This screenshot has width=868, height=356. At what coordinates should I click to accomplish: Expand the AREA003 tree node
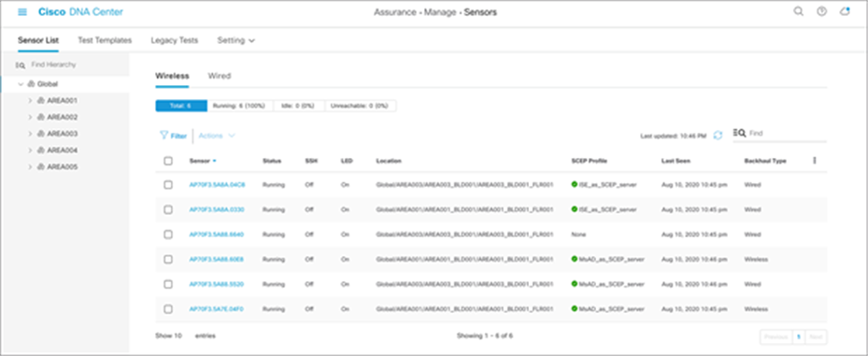click(30, 134)
